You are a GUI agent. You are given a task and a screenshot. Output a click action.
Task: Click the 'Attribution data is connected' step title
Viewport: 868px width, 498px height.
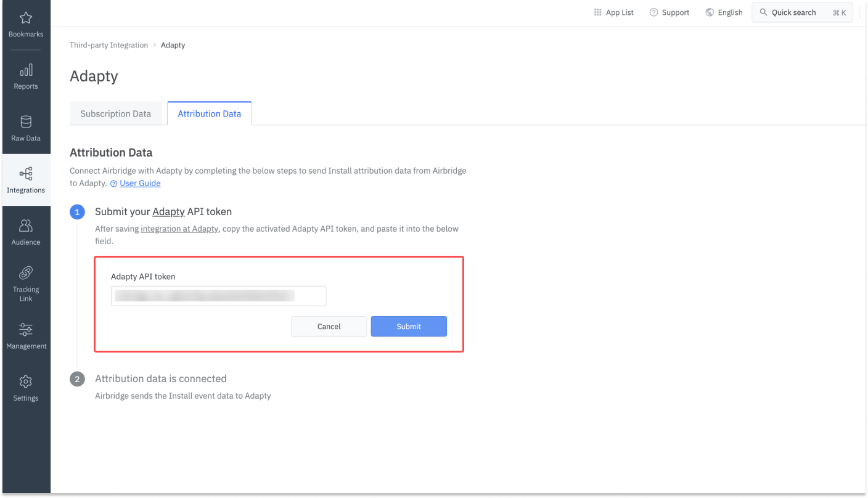(x=161, y=378)
